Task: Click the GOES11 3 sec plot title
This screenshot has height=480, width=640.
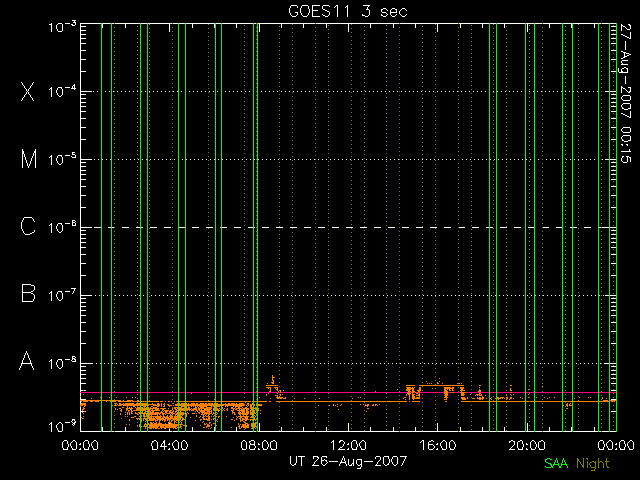Action: (348, 11)
